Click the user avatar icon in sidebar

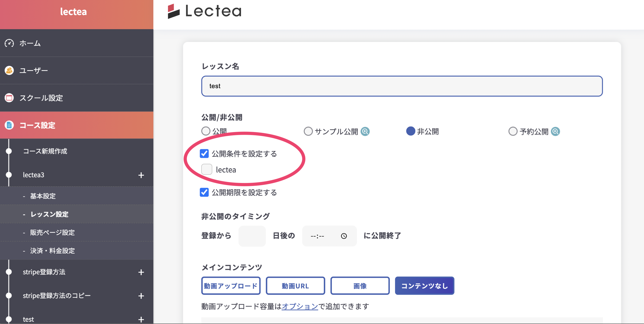9,70
